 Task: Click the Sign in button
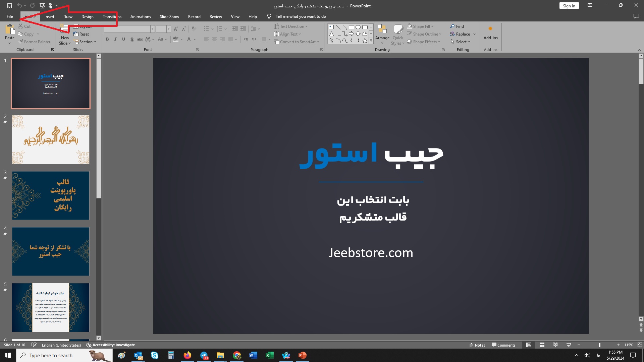coord(569,6)
